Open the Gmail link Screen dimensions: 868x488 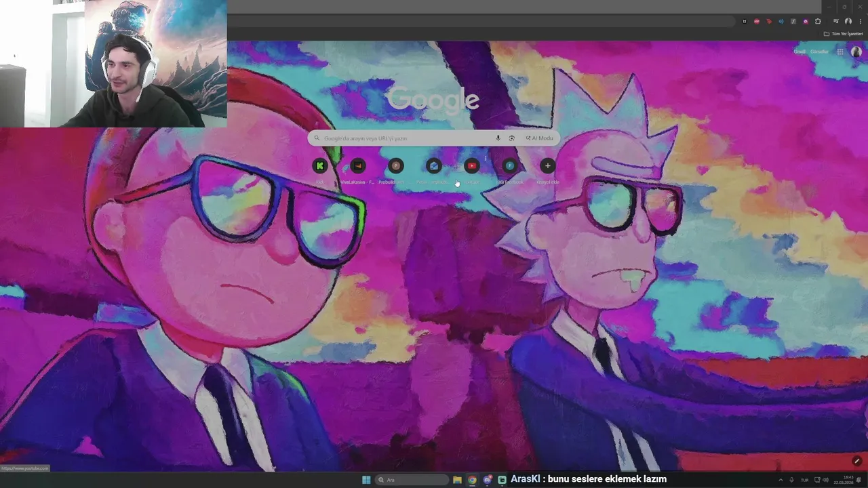click(800, 52)
